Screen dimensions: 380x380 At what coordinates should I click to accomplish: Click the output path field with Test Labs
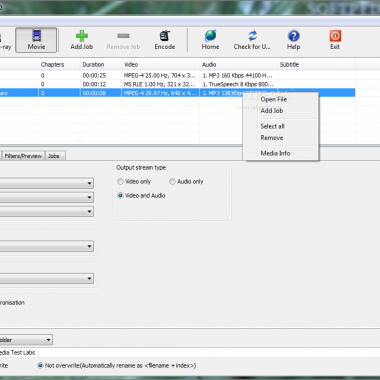pos(190,352)
